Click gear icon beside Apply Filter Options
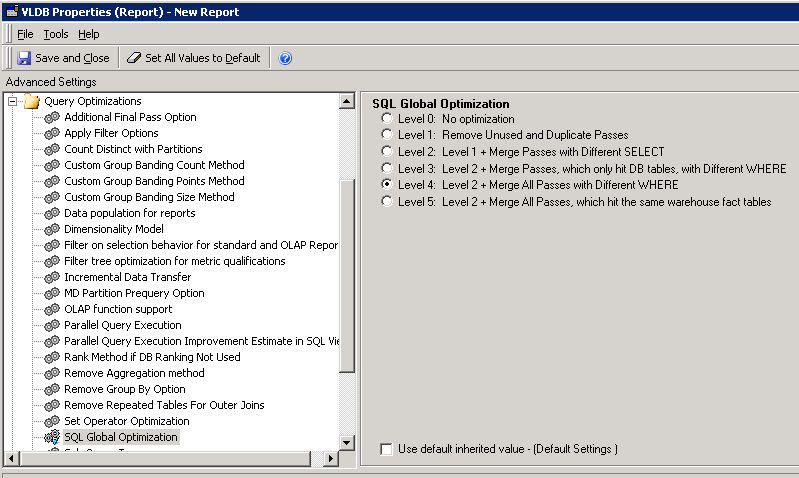The width and height of the screenshot is (799, 478). (x=53, y=133)
